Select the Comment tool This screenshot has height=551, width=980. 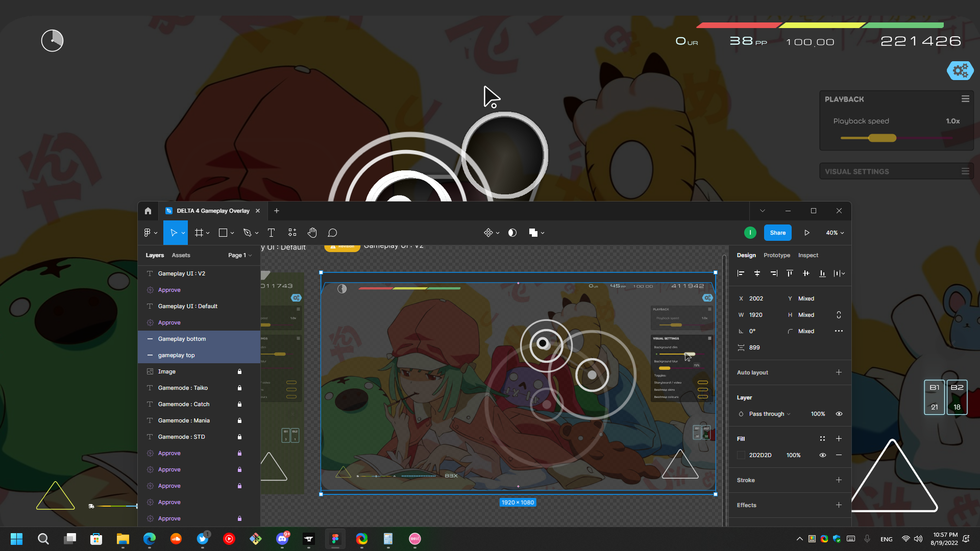click(x=332, y=233)
